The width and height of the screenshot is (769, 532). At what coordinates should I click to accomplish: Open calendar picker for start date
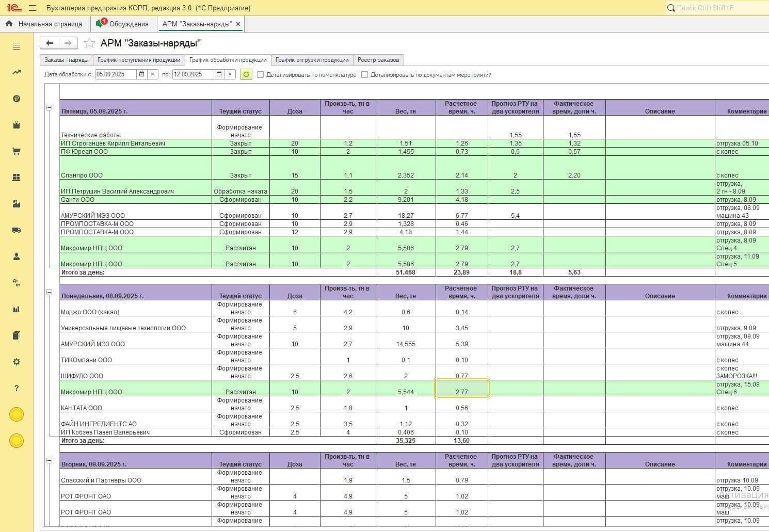tap(142, 74)
